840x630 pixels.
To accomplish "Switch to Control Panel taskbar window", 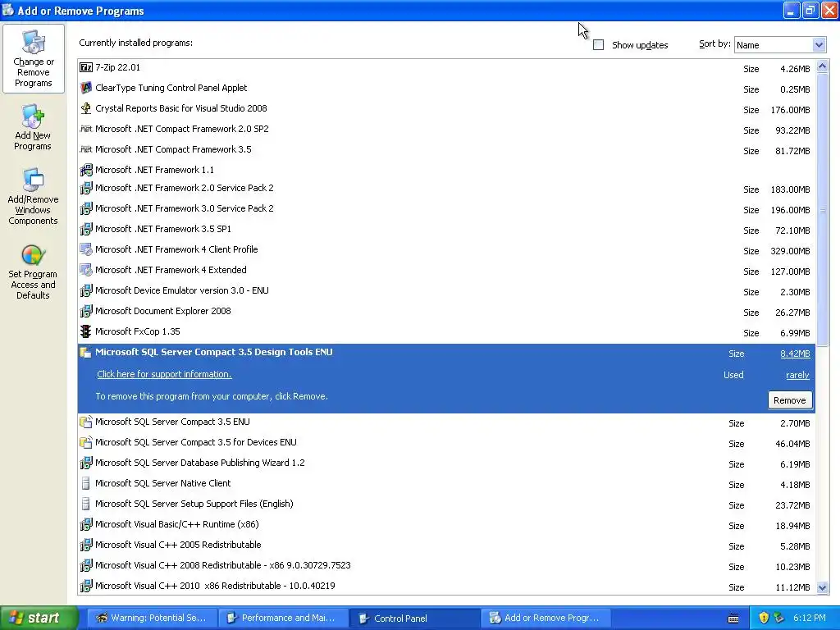I will click(414, 618).
